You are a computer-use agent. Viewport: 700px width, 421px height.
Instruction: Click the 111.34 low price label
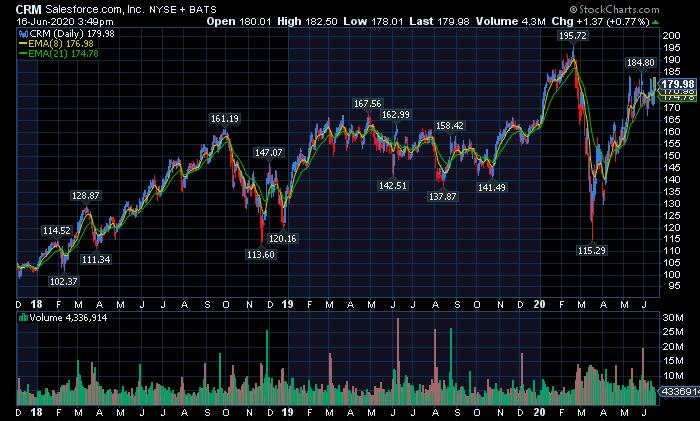96,259
